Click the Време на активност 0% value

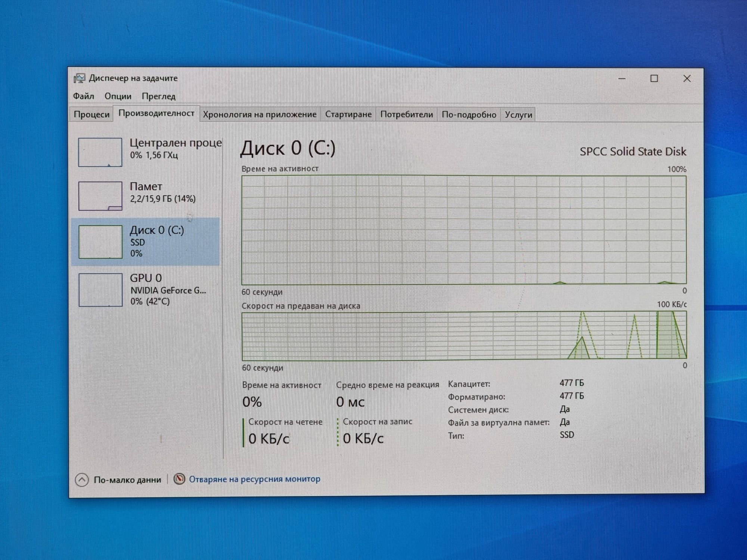pos(252,402)
